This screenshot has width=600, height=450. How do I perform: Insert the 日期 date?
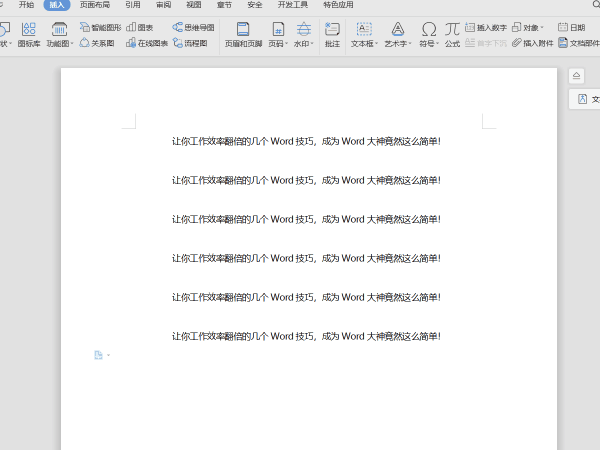tap(572, 28)
